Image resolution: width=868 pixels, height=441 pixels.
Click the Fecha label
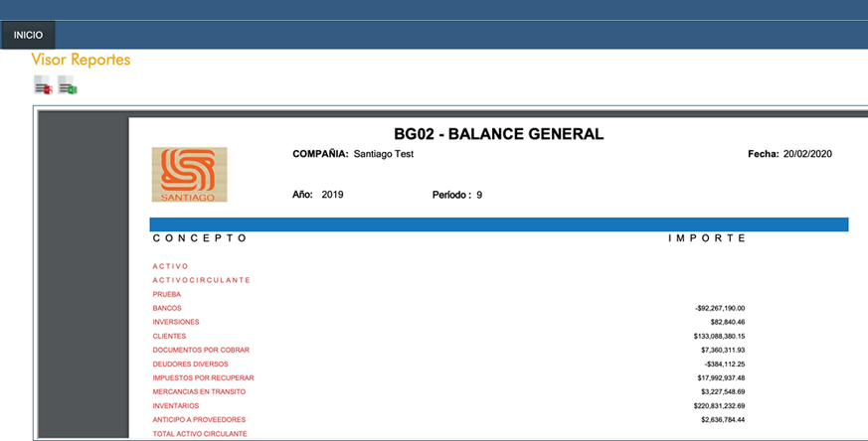[764, 154]
